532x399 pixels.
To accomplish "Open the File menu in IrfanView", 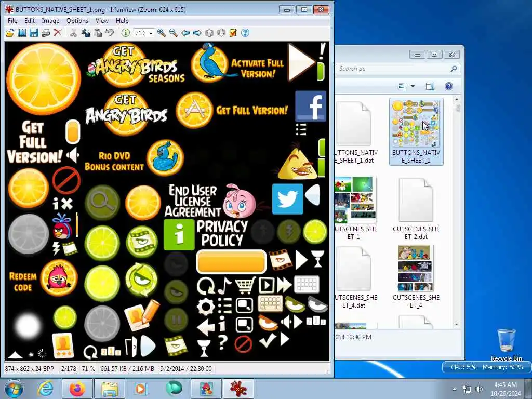I will 12,21.
